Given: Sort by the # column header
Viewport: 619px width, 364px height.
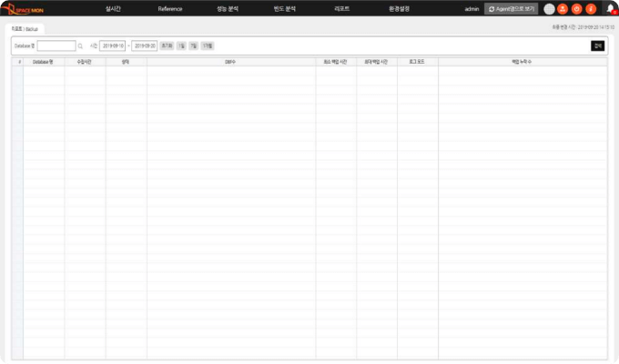Looking at the screenshot, I should click(18, 62).
